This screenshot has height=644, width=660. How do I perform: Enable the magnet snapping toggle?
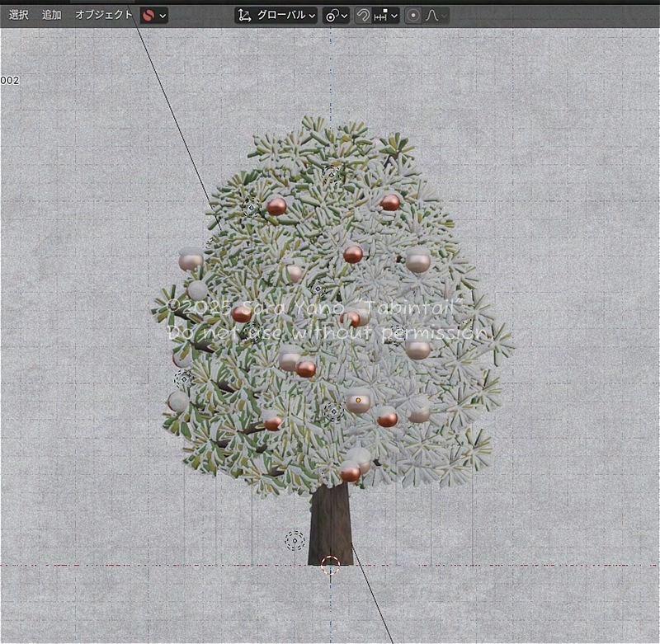tap(362, 15)
